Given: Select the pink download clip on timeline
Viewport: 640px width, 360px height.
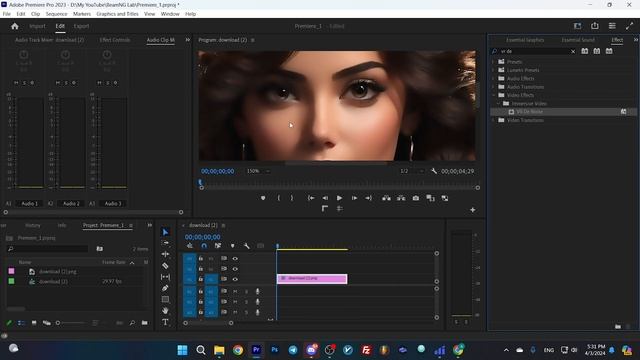Looking at the screenshot, I should [x=312, y=278].
